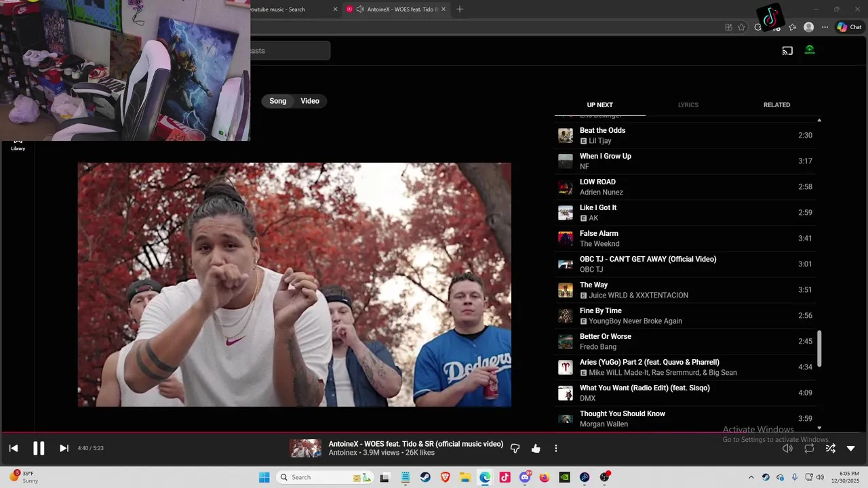This screenshot has width=868, height=488.
Task: Switch to Video mode
Action: point(310,101)
